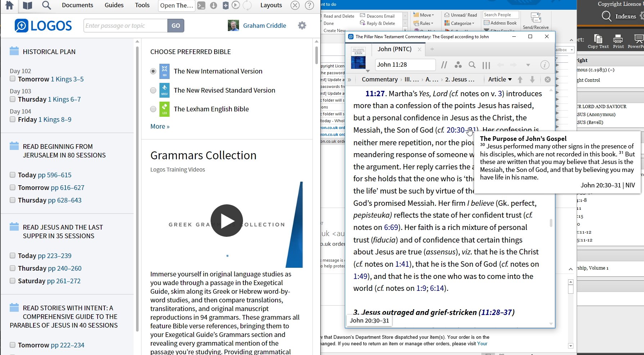The width and height of the screenshot is (644, 355).
Task: Expand the locator bar double chevron
Action: 350,80
